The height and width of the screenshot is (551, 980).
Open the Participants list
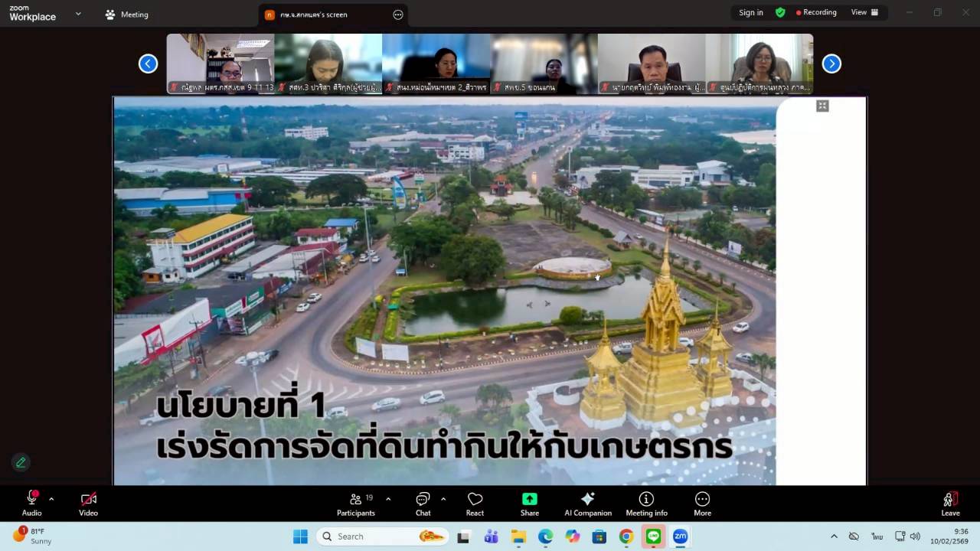pyautogui.click(x=355, y=503)
